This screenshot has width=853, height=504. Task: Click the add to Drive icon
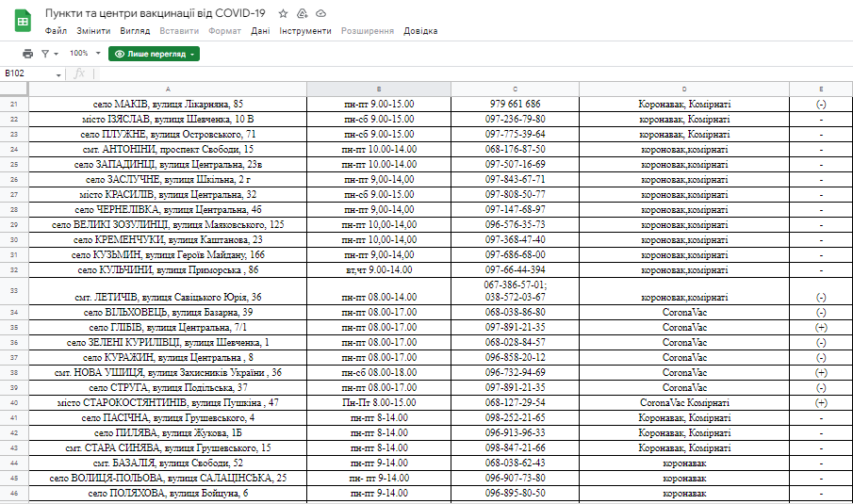[x=303, y=14]
